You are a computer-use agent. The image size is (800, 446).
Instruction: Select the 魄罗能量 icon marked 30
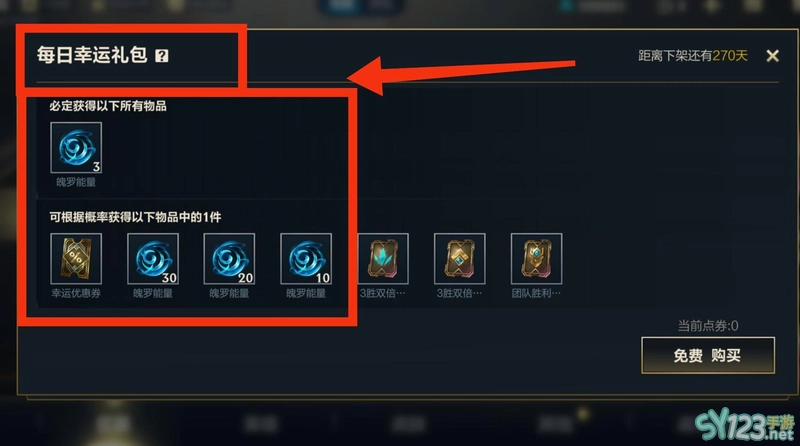(x=153, y=259)
